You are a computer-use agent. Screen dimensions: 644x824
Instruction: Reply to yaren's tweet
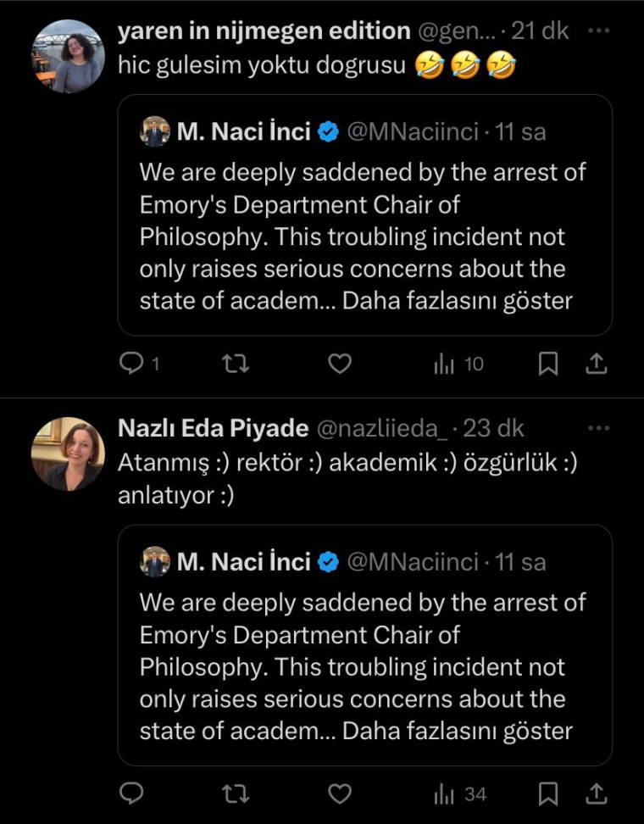(131, 364)
